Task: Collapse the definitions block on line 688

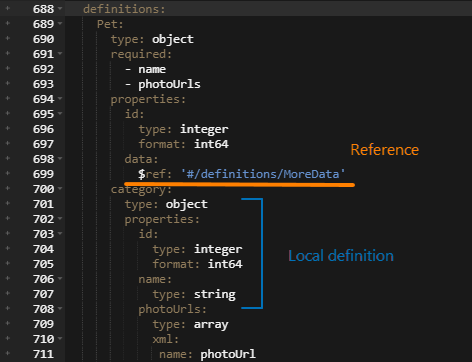Action: coord(60,8)
